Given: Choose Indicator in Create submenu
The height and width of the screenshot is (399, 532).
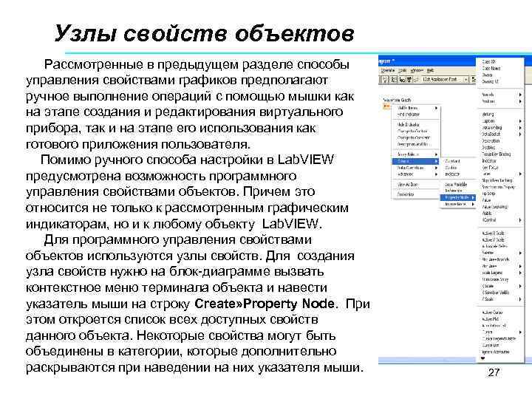Looking at the screenshot, I should [452, 174].
